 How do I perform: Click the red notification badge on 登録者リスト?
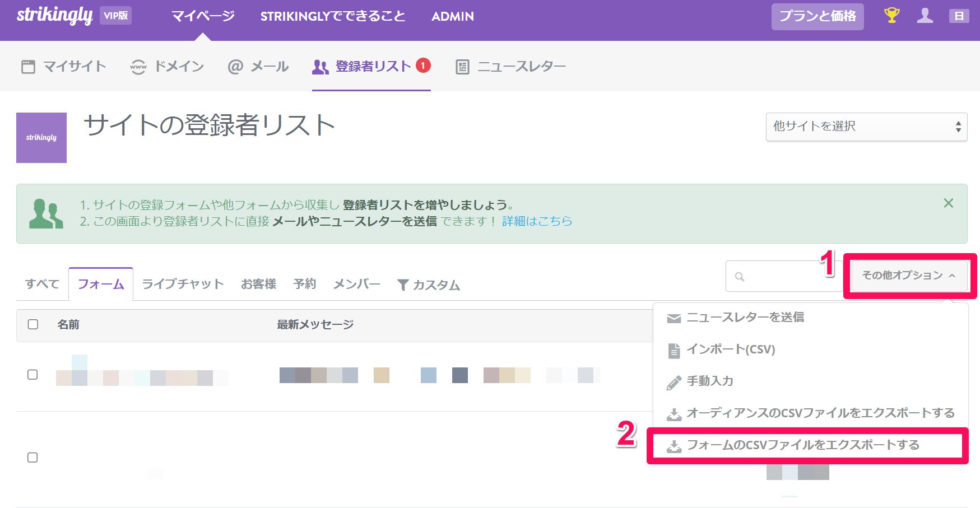(x=423, y=66)
